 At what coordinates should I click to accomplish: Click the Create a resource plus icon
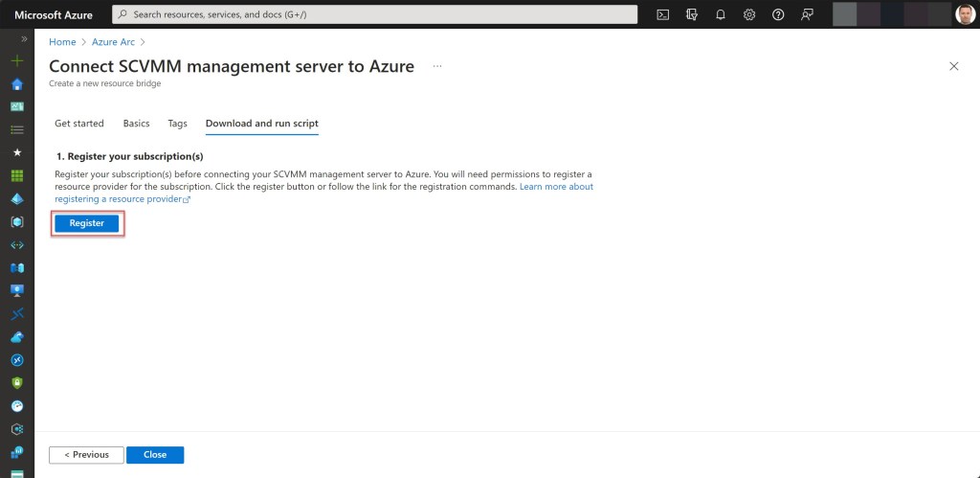16,60
